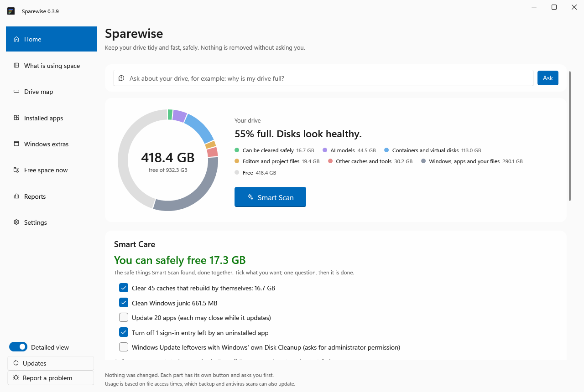
Task: Click the Nothing was changed status text
Action: pos(189,375)
